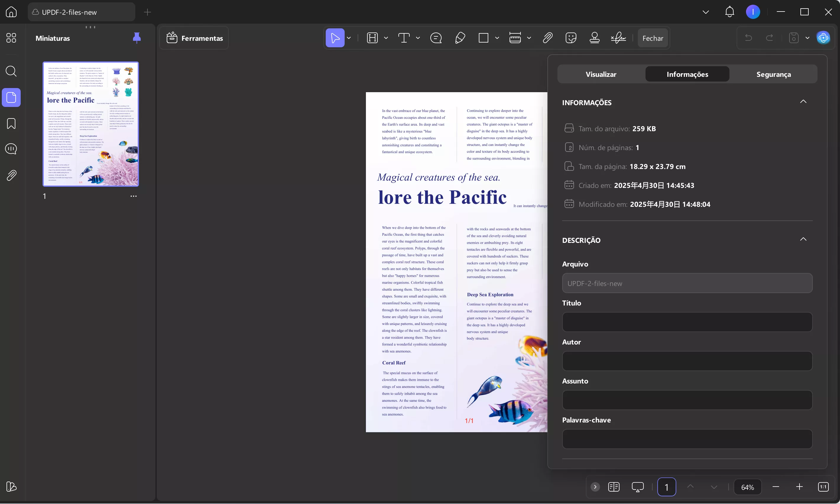840x504 pixels.
Task: Switch to the Segurança tab
Action: click(773, 74)
